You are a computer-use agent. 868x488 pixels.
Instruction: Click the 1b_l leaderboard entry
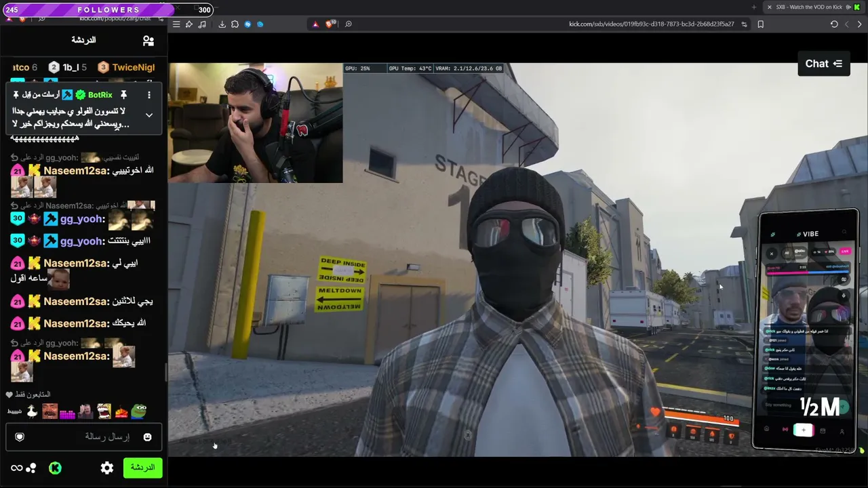pos(68,68)
